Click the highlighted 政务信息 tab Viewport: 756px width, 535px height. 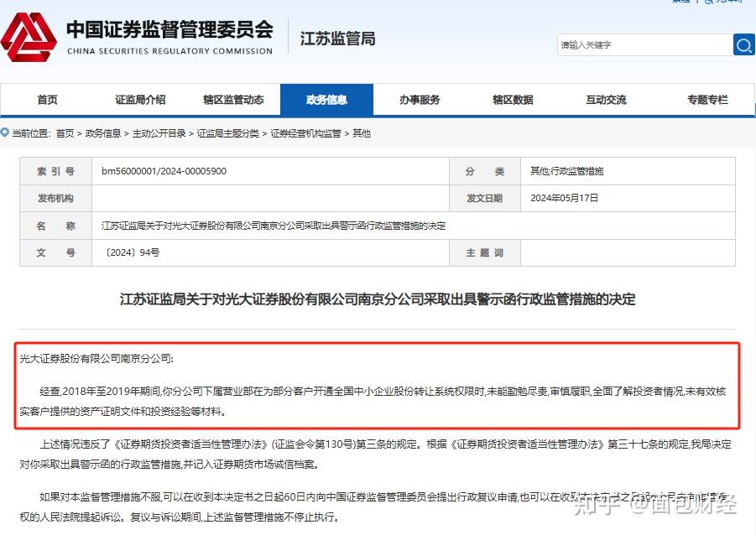click(326, 99)
